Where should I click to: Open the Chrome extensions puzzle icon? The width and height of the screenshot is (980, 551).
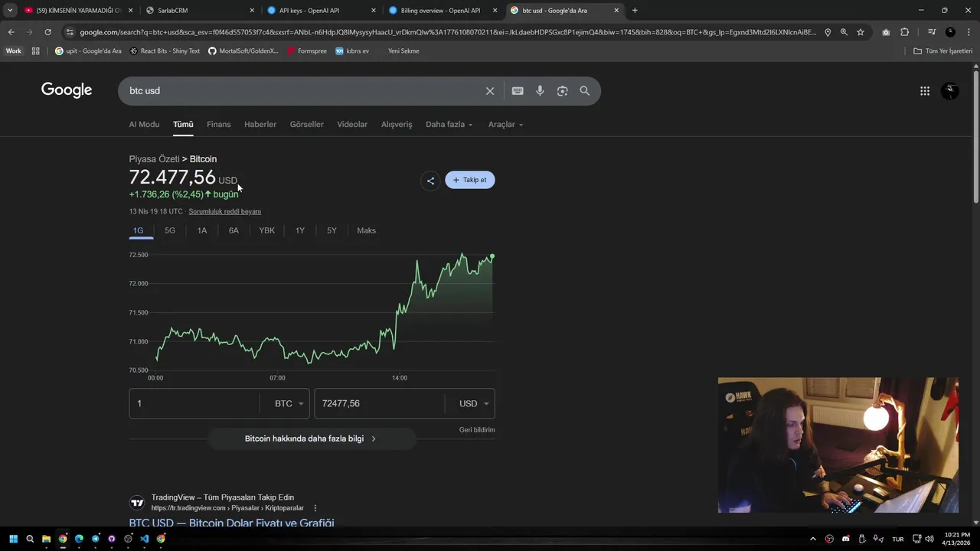tap(904, 32)
